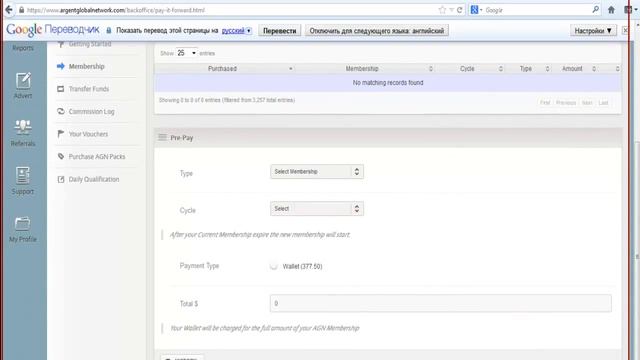Image resolution: width=640 pixels, height=360 pixels.
Task: Open the Support sidebar icon
Action: [23, 176]
